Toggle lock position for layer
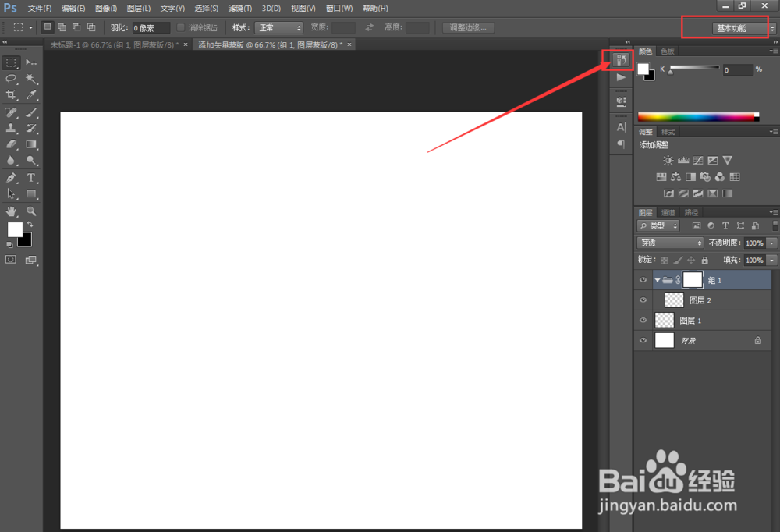Viewport: 780px width, 532px height. (x=691, y=261)
